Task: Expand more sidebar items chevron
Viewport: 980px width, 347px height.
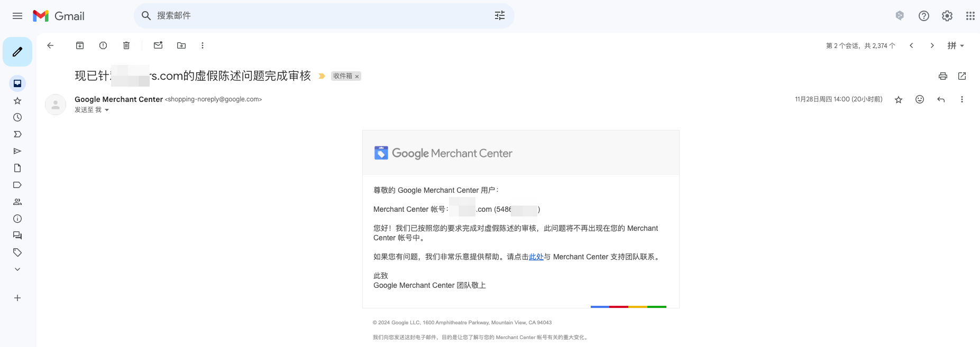Action: (17, 269)
